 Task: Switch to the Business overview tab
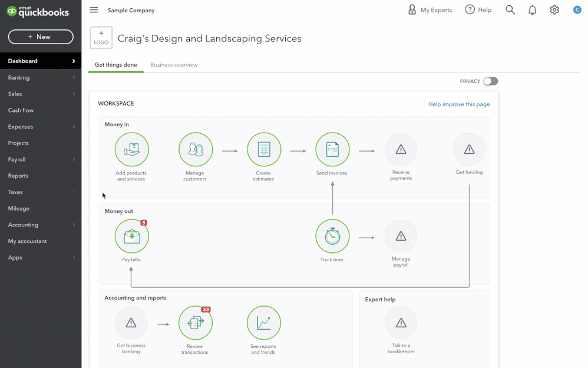pyautogui.click(x=174, y=65)
